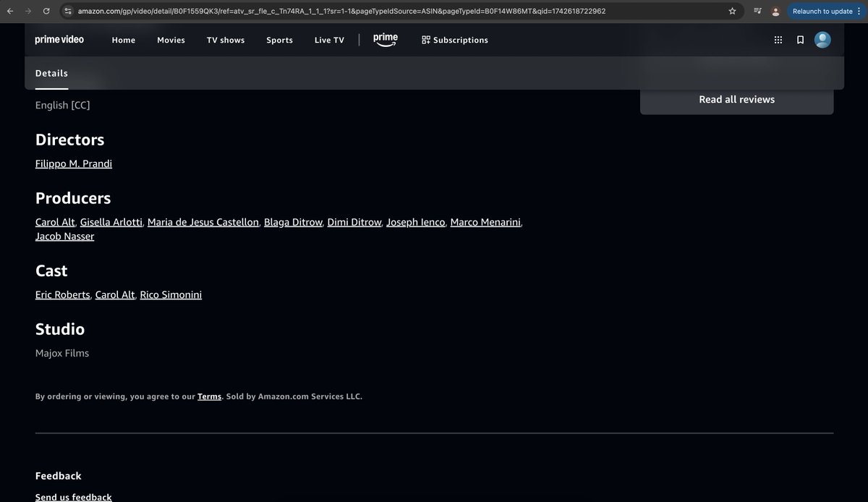Open the TV shows menu item

tap(226, 40)
